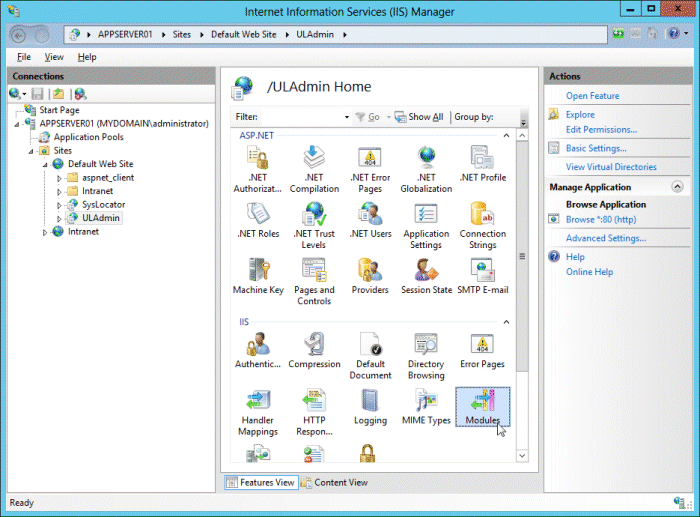The width and height of the screenshot is (700, 517).
Task: Expand the aspnet_client folder node
Action: 59,178
